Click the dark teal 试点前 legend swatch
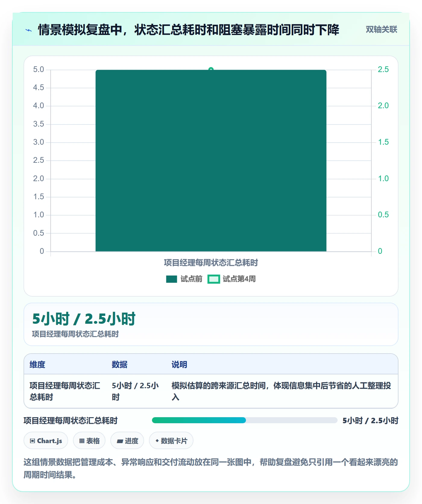 172,279
